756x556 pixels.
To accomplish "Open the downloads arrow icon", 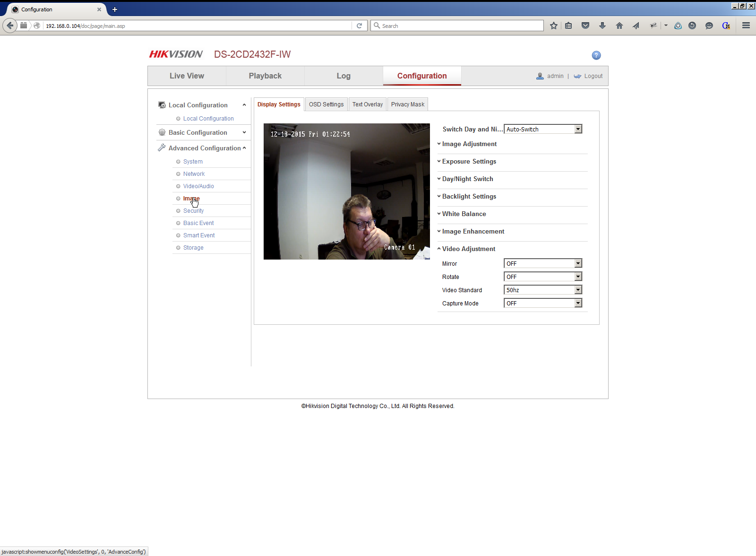I will point(602,26).
